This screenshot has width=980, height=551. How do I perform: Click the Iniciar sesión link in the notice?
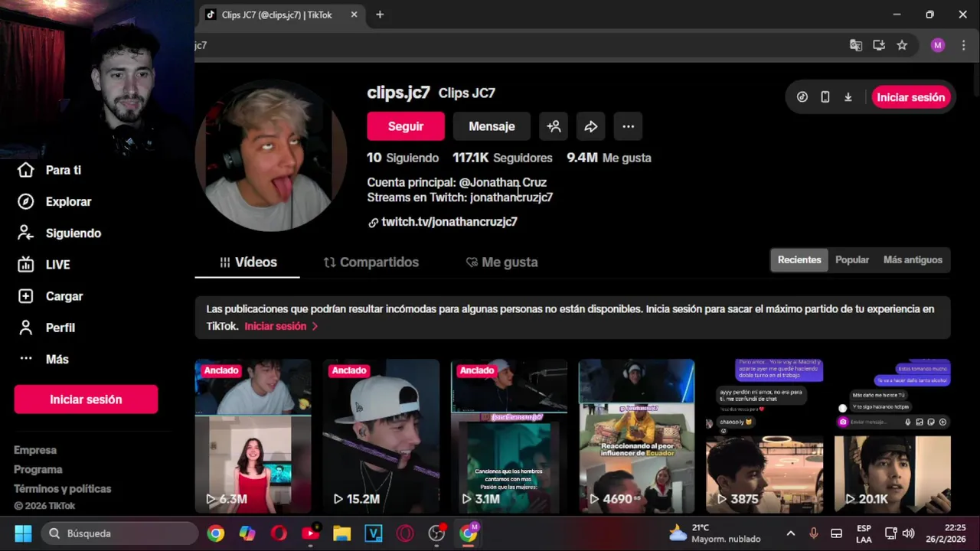tap(281, 326)
